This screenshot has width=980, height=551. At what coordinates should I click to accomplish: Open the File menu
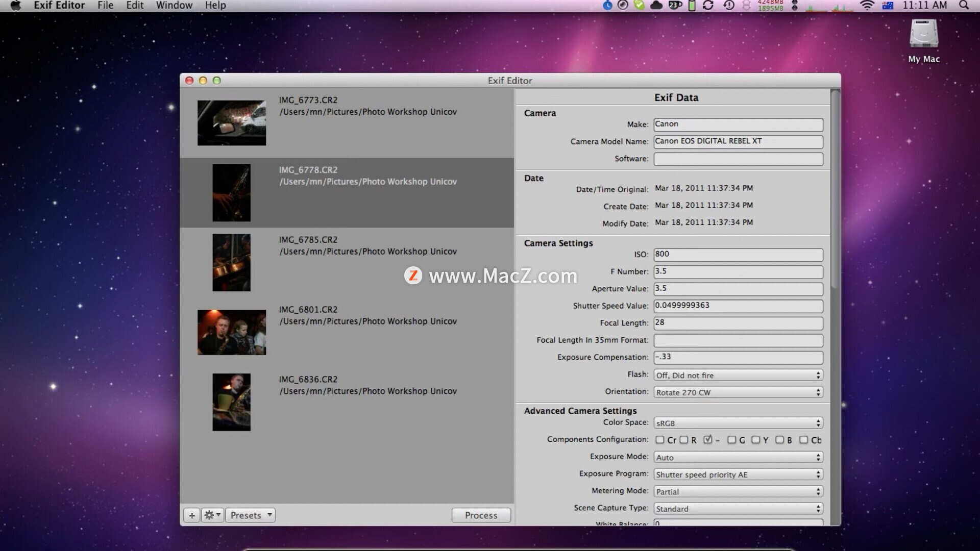pyautogui.click(x=105, y=6)
